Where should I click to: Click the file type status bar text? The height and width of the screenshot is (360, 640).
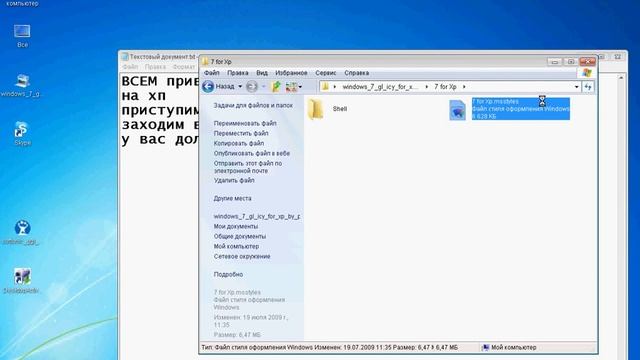click(x=329, y=347)
